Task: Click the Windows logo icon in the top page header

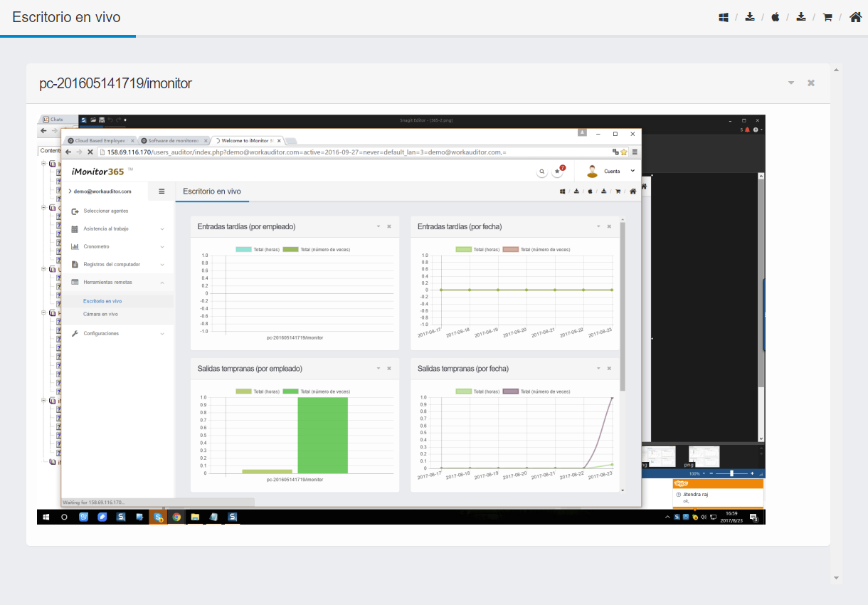Action: click(x=723, y=17)
